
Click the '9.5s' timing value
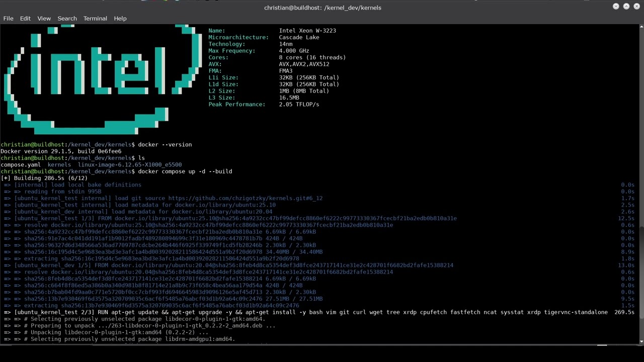(x=628, y=299)
